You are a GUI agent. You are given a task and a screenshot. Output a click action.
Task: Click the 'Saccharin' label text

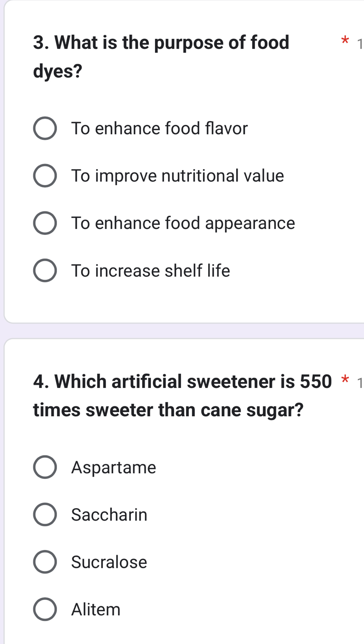tap(109, 515)
